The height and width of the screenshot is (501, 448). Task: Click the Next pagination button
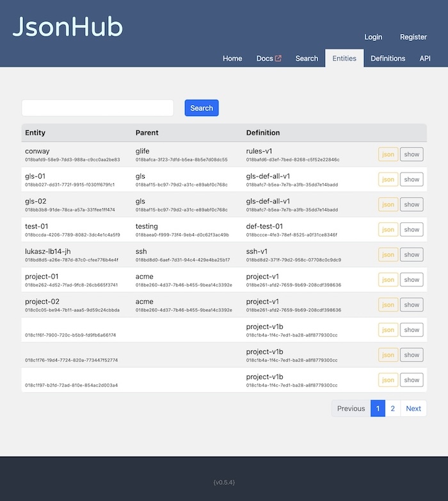tap(413, 409)
